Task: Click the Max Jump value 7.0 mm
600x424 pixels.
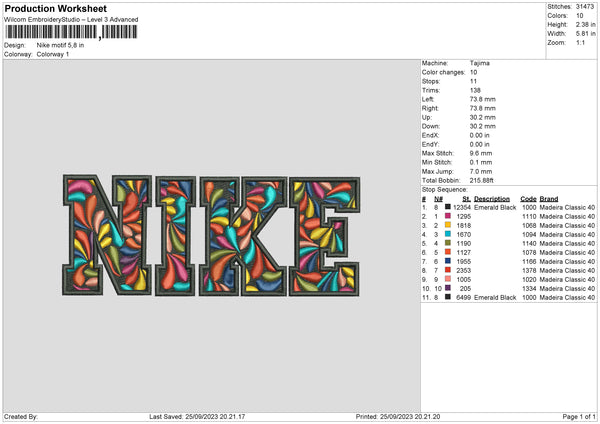Action: click(x=481, y=171)
